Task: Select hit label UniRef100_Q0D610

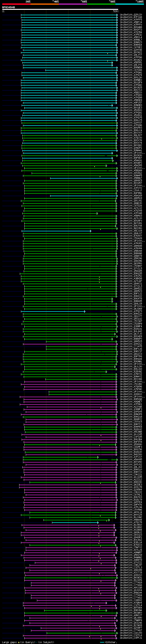Action: [131, 394]
